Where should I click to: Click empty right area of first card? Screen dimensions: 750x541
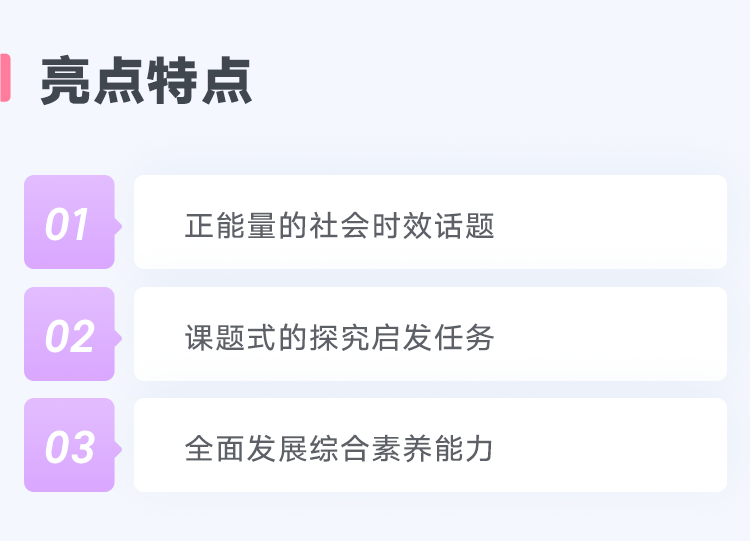click(x=612, y=222)
